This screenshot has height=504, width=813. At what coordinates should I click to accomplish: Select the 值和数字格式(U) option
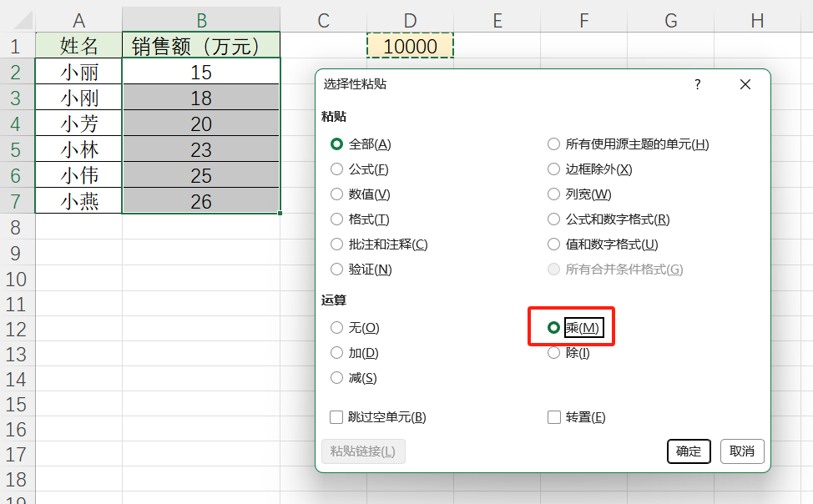553,244
